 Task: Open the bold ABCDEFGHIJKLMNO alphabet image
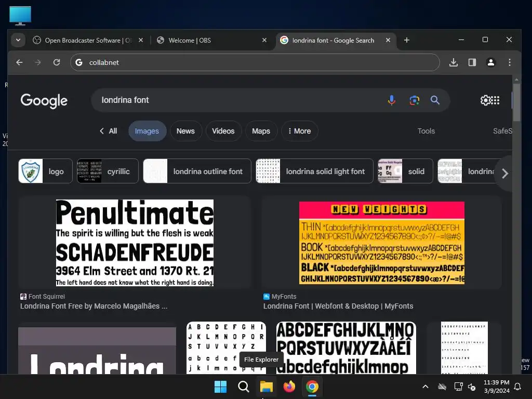(346, 348)
